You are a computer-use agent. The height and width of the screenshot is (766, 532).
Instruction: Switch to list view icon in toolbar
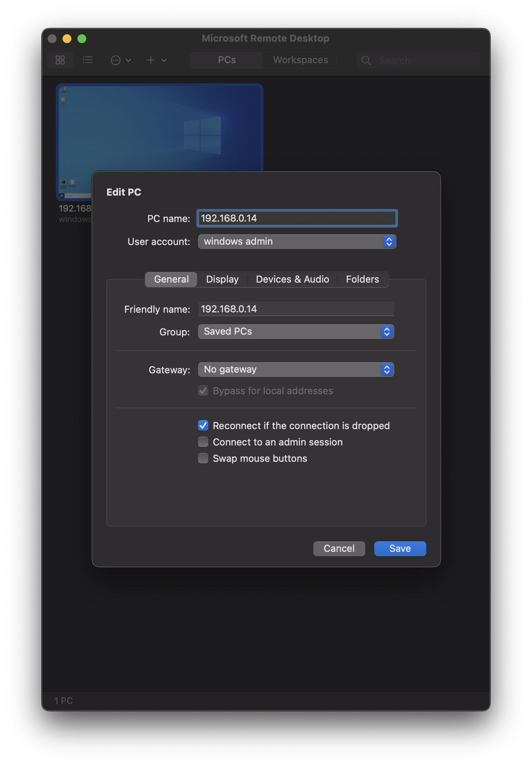(88, 60)
